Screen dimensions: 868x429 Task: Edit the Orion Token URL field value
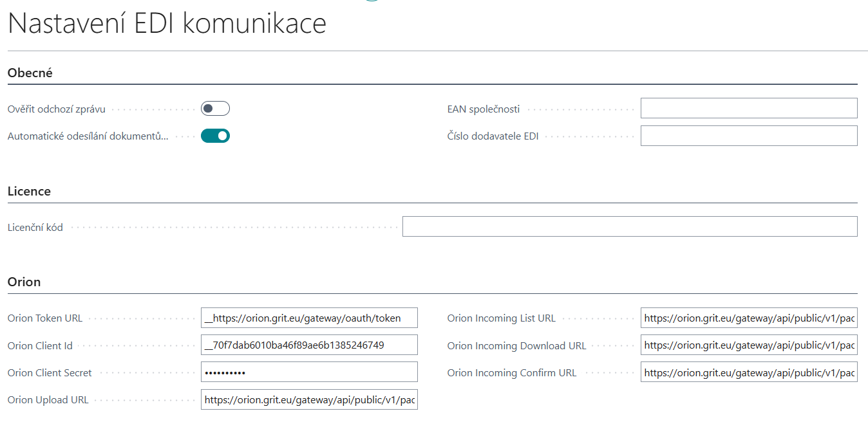click(x=309, y=318)
